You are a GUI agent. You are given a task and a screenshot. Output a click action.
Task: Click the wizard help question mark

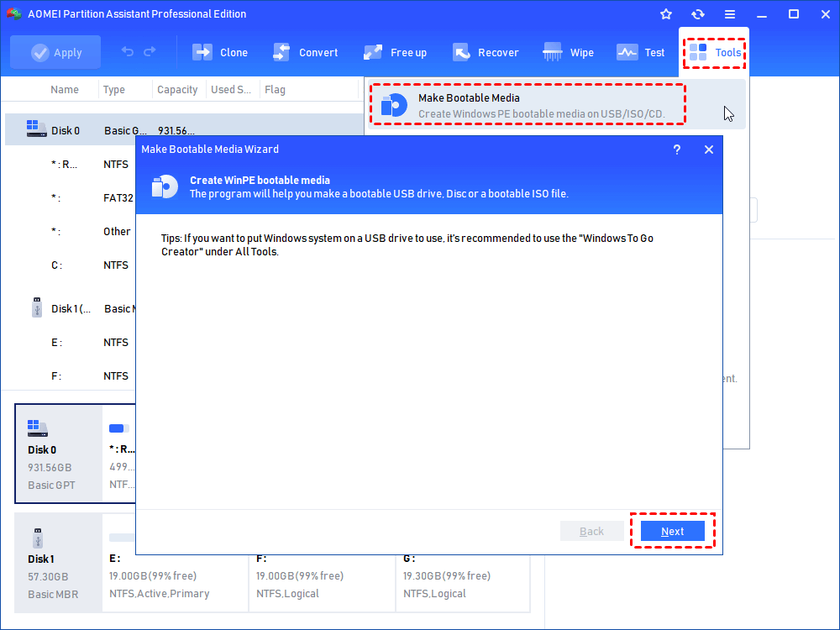coord(677,150)
